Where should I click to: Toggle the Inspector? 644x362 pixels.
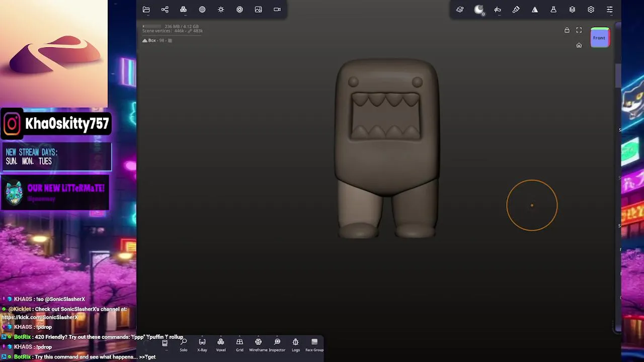click(x=277, y=345)
